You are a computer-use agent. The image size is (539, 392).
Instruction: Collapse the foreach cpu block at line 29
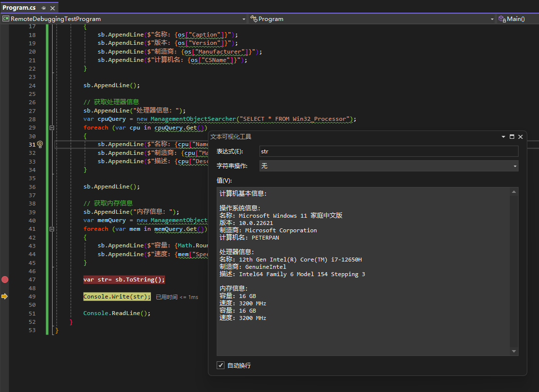pos(51,128)
